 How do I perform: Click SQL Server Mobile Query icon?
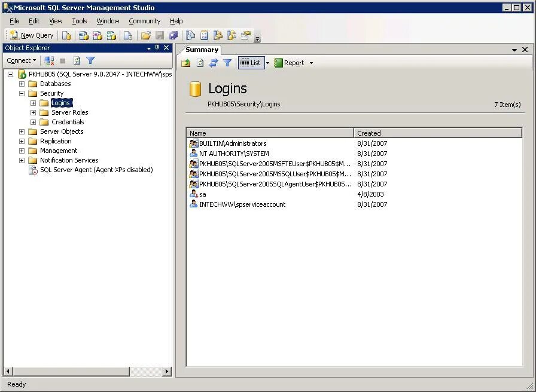[128, 35]
